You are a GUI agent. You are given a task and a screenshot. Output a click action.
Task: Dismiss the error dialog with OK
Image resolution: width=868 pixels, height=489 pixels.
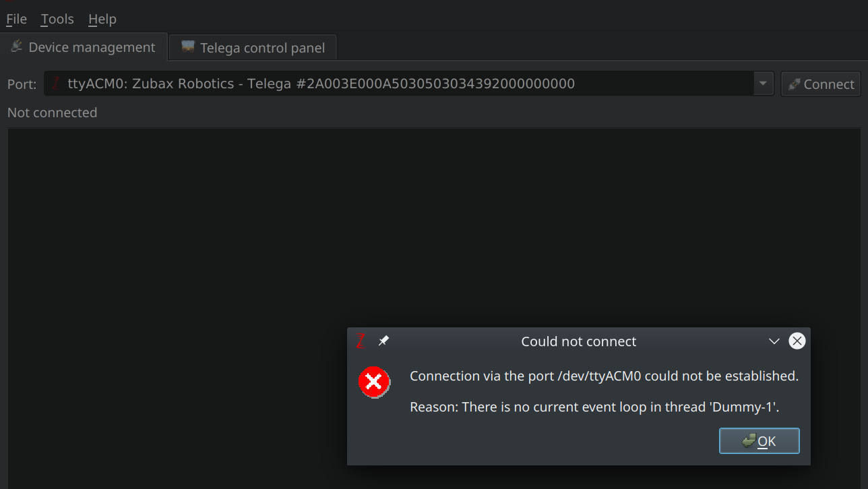[x=759, y=441]
